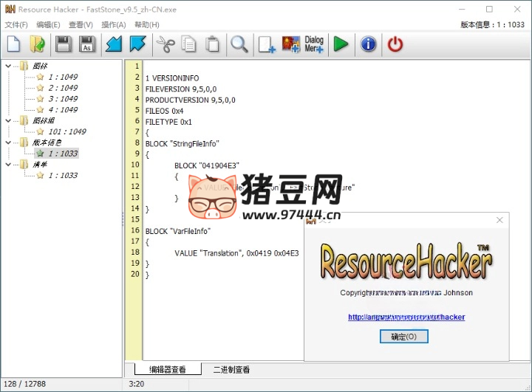Switch to the 二进制查看 tab
The width and height of the screenshot is (532, 392).
pyautogui.click(x=231, y=369)
